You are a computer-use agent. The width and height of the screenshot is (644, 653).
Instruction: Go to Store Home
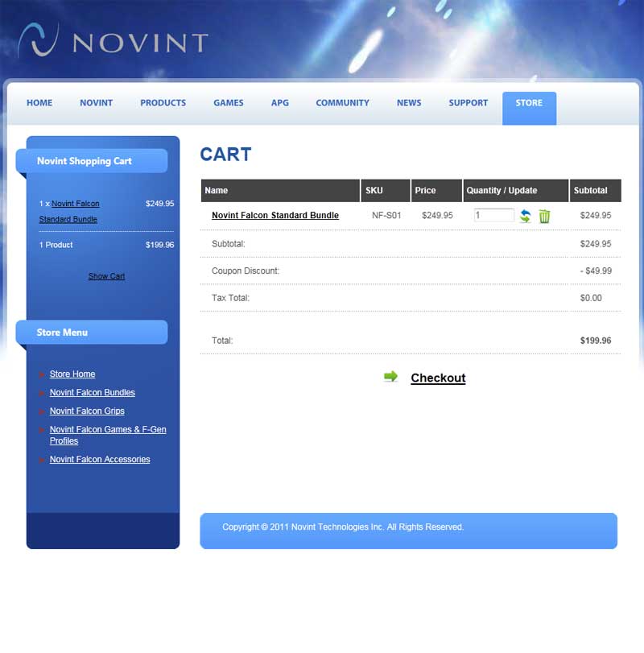72,374
